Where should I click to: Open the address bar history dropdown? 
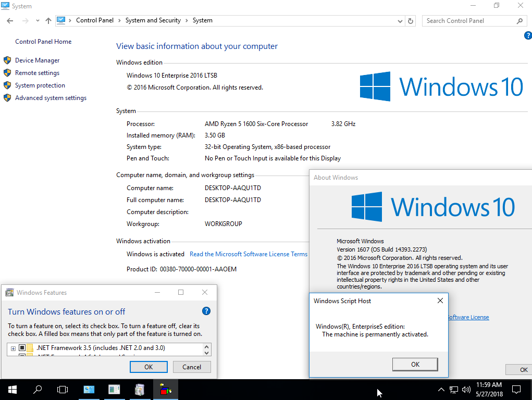click(400, 21)
